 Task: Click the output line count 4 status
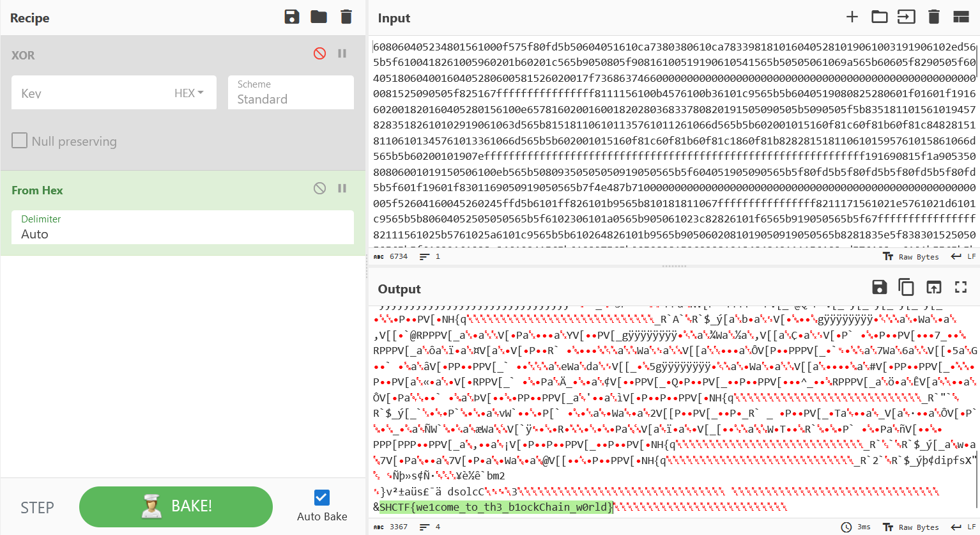coord(430,527)
